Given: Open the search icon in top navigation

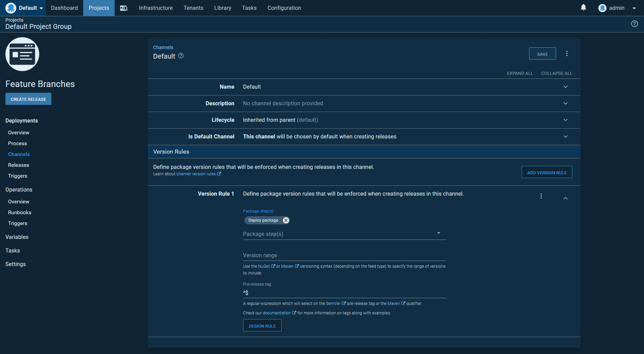Looking at the screenshot, I should coord(124,8).
